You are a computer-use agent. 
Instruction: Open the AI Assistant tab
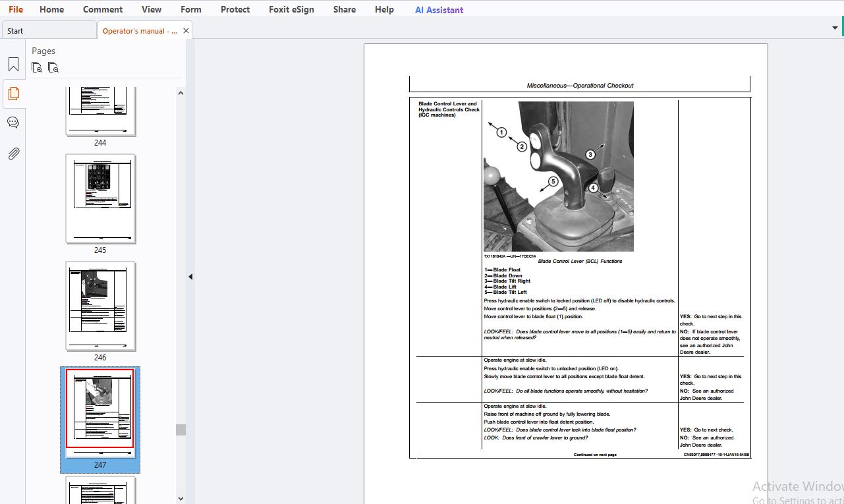(x=439, y=10)
